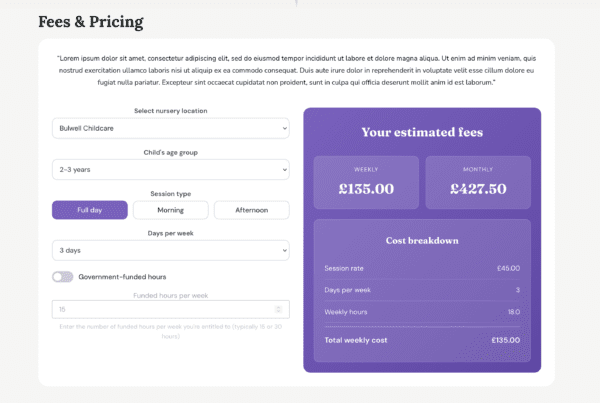Click the funded hours stepper arrows

pos(278,309)
